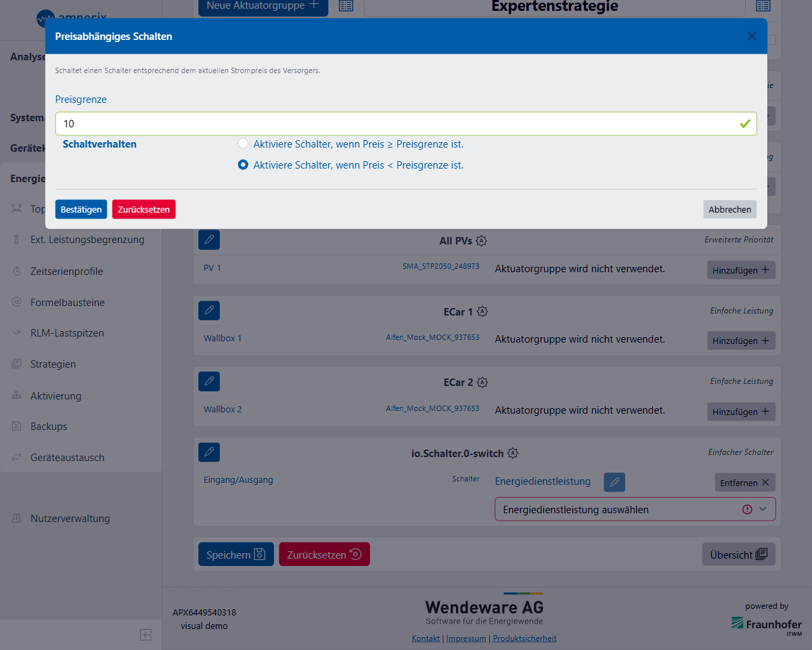The width and height of the screenshot is (812, 650).
Task: Click the pencil edit icon for ECar 2
Action: (x=209, y=381)
